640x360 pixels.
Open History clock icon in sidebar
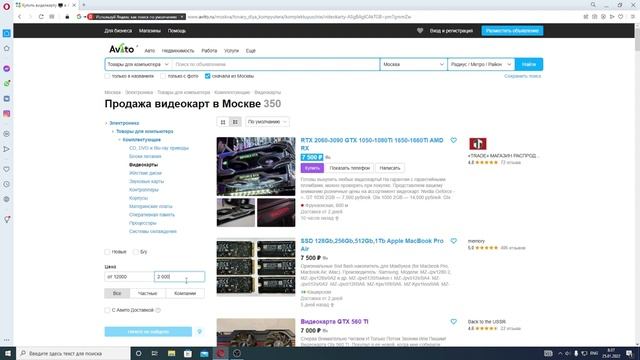click(7, 184)
